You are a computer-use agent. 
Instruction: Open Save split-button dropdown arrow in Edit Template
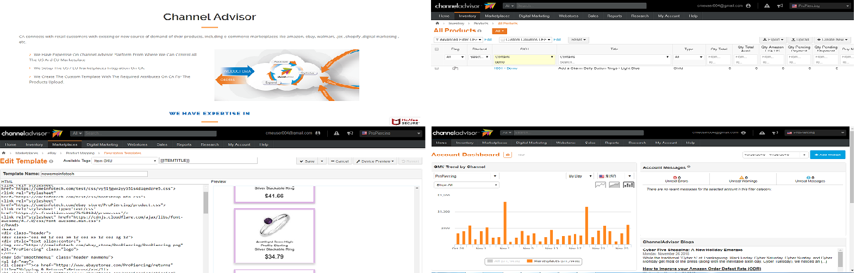coord(322,161)
